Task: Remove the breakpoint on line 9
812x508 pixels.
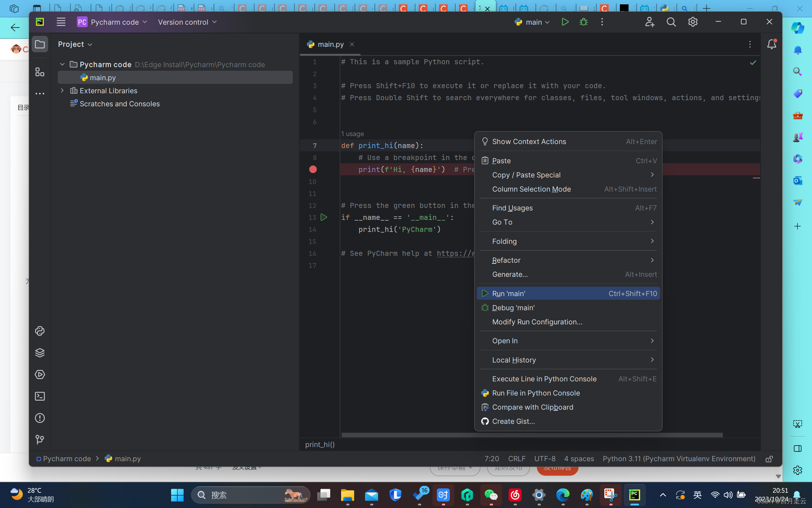Action: 313,169
